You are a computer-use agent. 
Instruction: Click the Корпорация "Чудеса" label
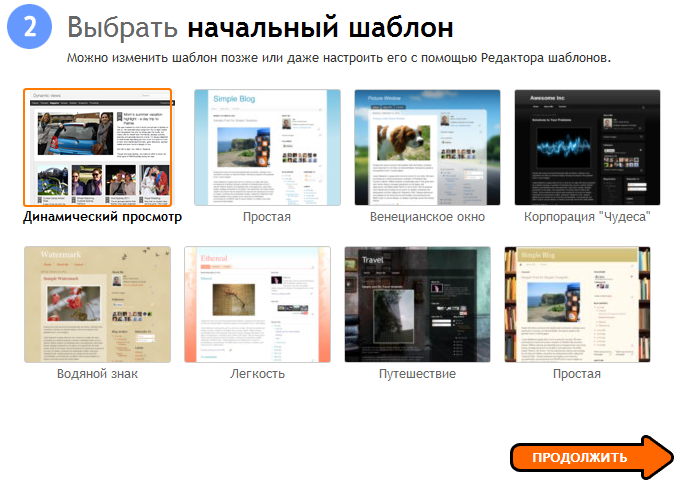pos(587,217)
